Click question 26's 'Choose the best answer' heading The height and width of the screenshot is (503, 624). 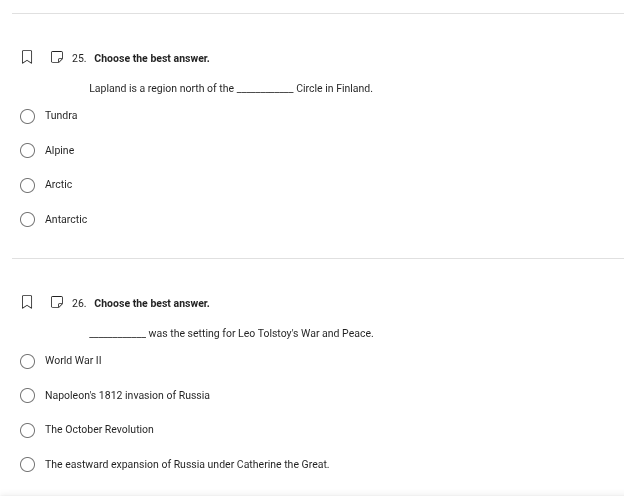point(152,304)
